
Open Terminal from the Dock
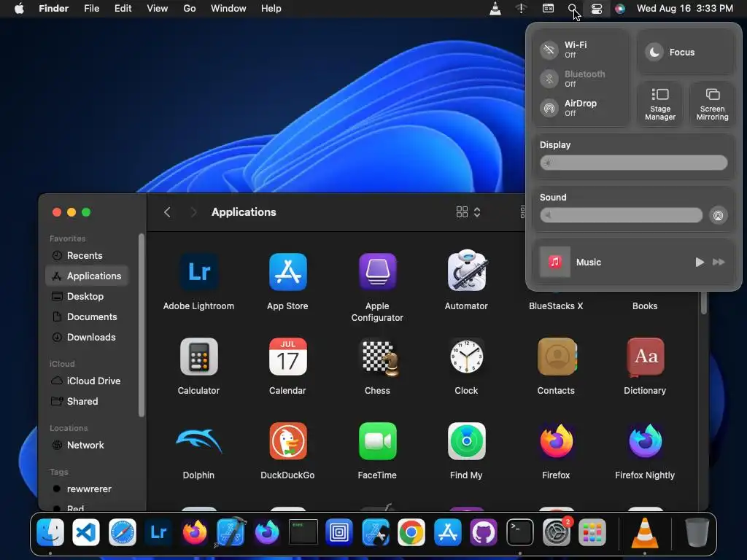coord(519,532)
